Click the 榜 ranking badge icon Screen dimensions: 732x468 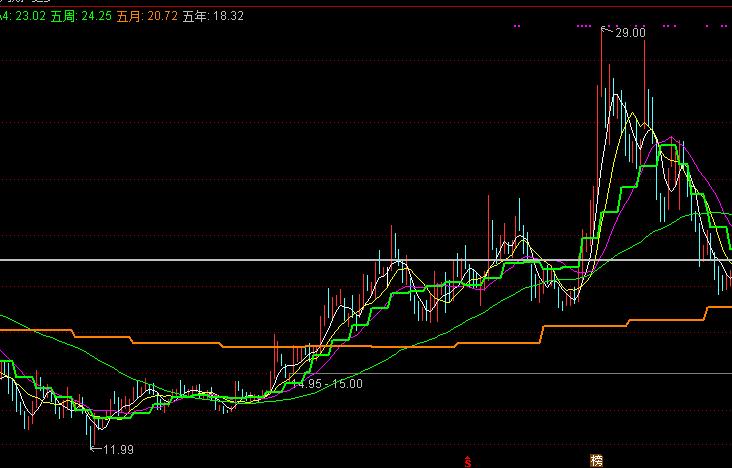point(597,461)
